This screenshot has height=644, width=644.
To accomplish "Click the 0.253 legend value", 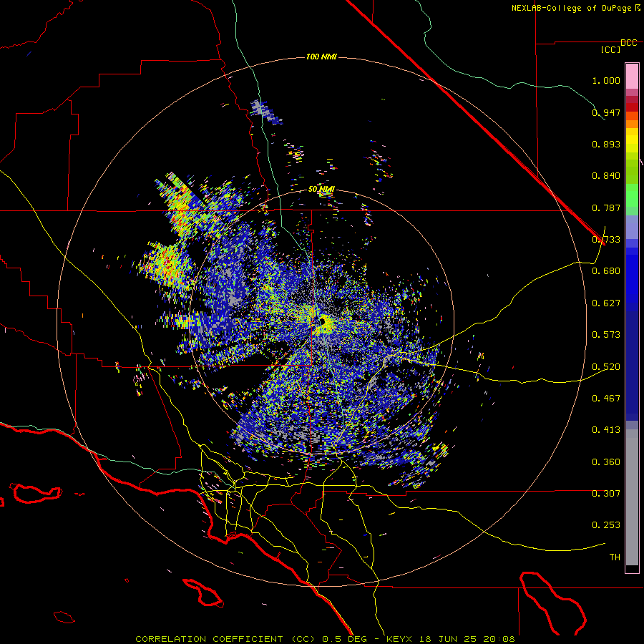I will pos(606,525).
